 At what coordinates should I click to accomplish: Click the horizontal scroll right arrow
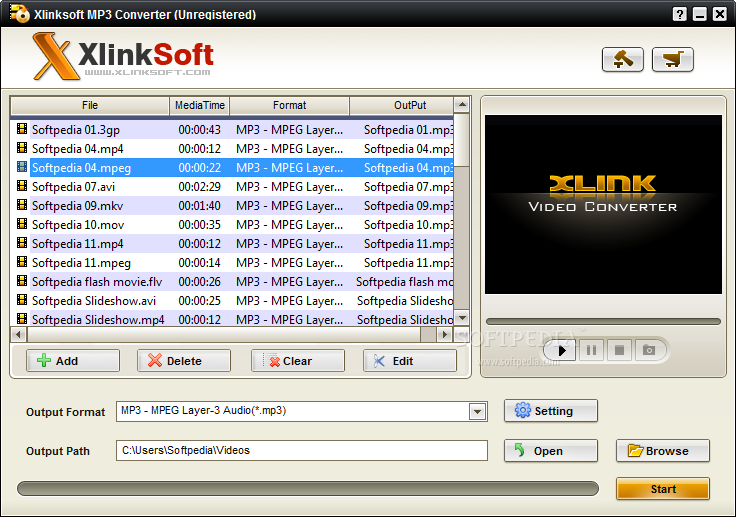(444, 334)
